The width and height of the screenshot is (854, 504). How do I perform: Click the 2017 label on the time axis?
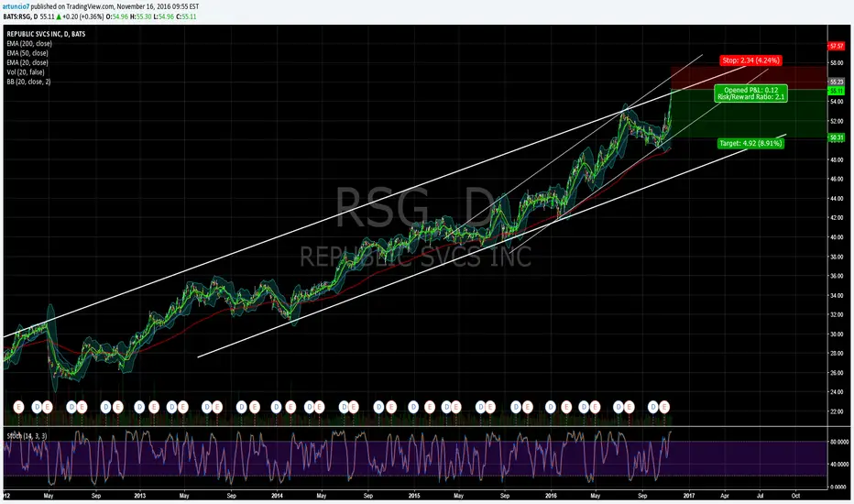(x=689, y=496)
